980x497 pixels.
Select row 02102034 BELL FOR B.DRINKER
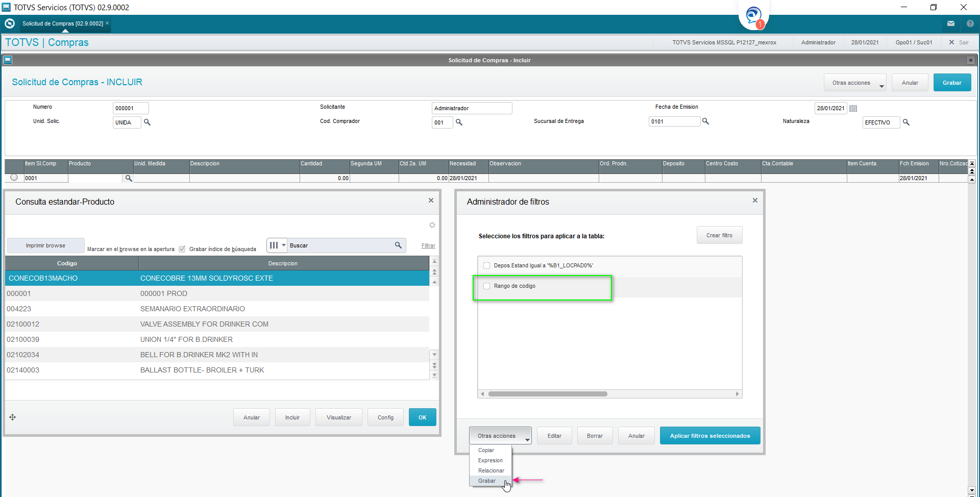coord(217,355)
